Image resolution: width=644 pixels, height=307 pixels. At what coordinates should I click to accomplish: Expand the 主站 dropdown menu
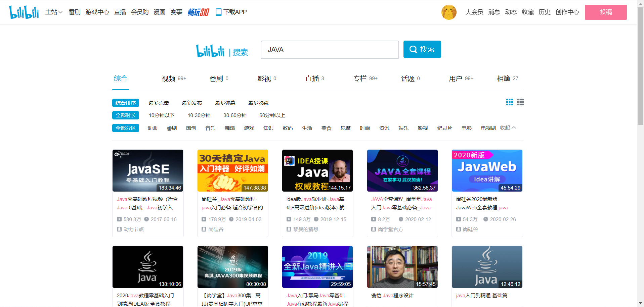pyautogui.click(x=53, y=12)
